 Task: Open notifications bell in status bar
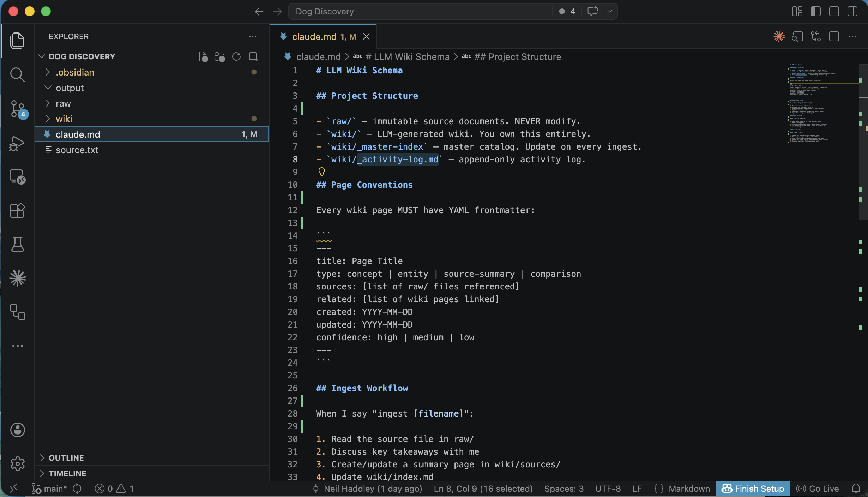point(856,489)
